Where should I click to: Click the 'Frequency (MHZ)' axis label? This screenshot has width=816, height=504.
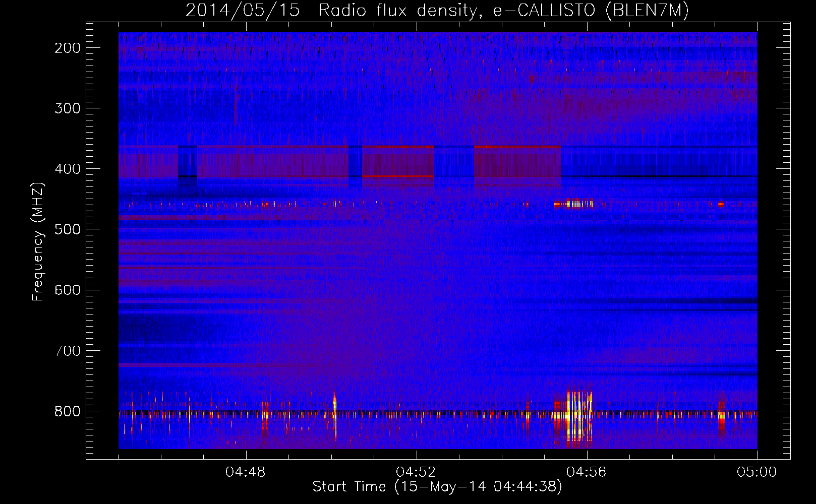point(38,242)
